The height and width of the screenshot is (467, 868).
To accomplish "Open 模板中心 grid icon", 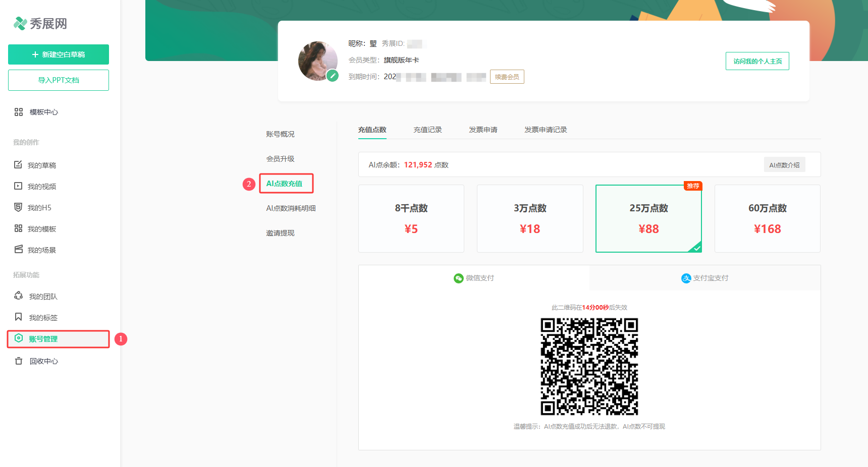I will 19,112.
